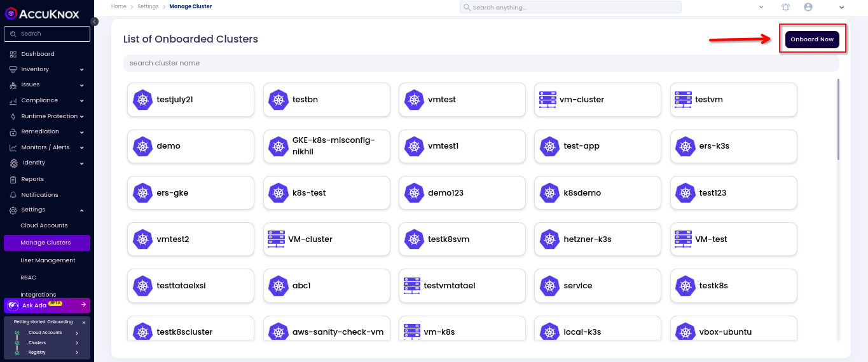Navigate to Home breadcrumb link
868x362 pixels.
tap(118, 6)
